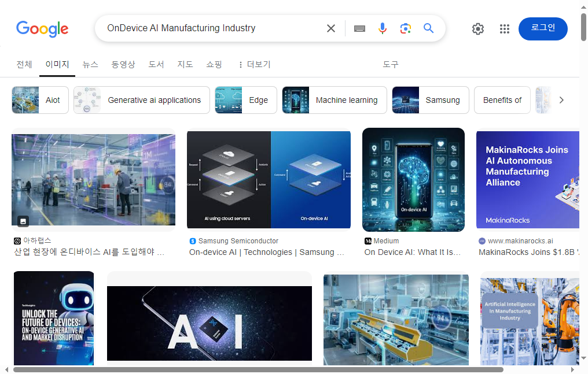Click the Samsung Semiconductor favicon
Screen dimensions: 588x374
pos(193,241)
